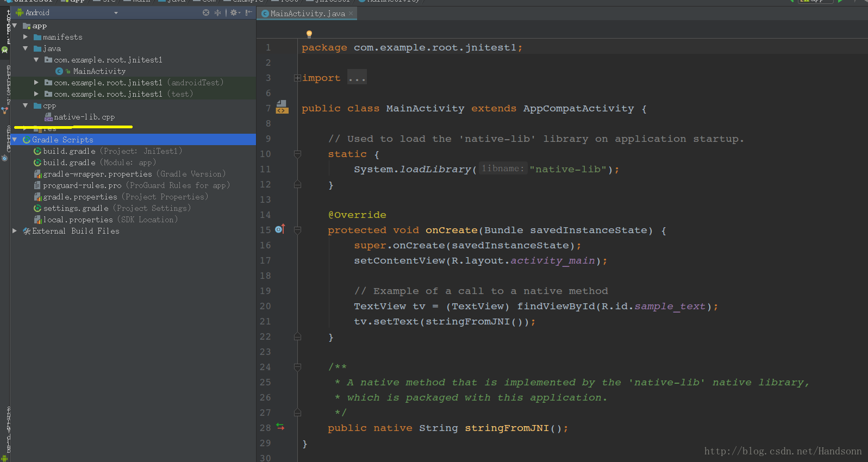This screenshot has height=462, width=868.
Task: Click stringFromJNI declaration on line 28
Action: tap(507, 428)
